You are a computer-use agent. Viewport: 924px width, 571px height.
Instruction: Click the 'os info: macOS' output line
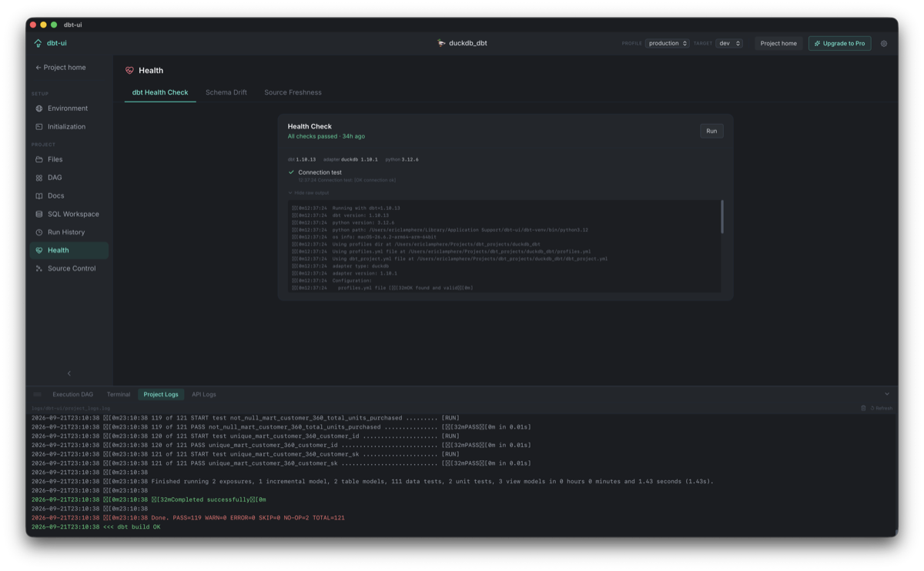click(x=364, y=237)
